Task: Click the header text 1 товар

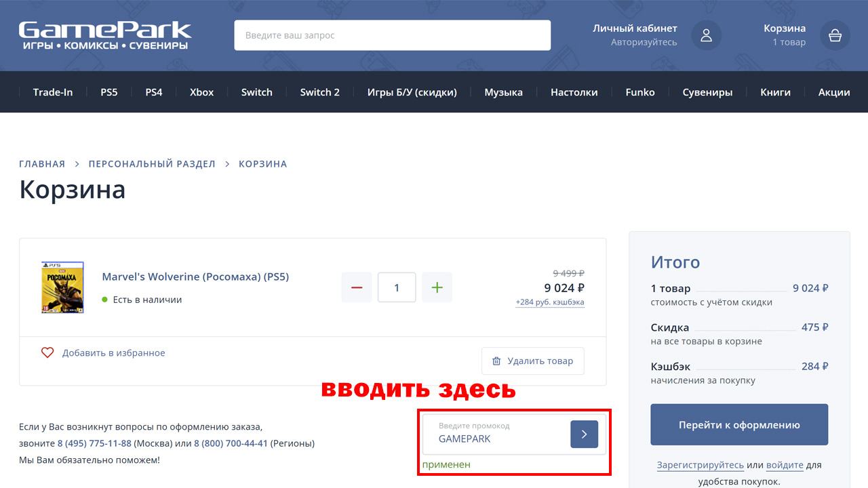Action: (x=789, y=43)
